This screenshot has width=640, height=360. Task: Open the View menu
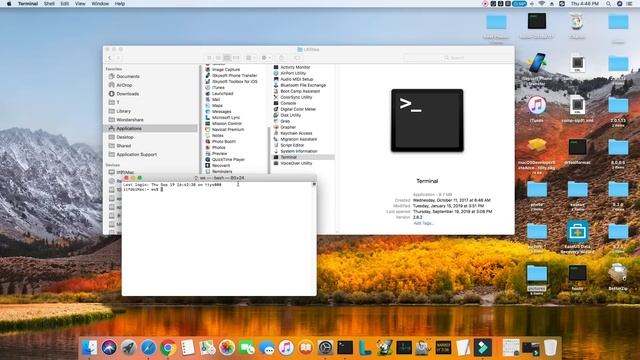point(80,4)
